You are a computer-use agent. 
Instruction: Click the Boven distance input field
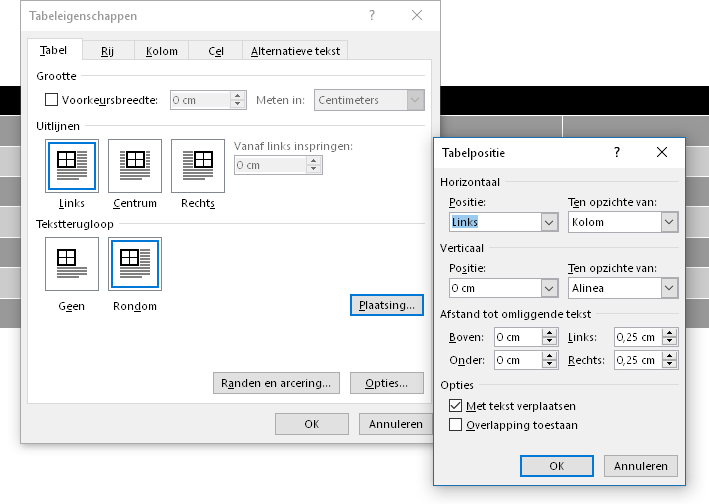tap(518, 337)
